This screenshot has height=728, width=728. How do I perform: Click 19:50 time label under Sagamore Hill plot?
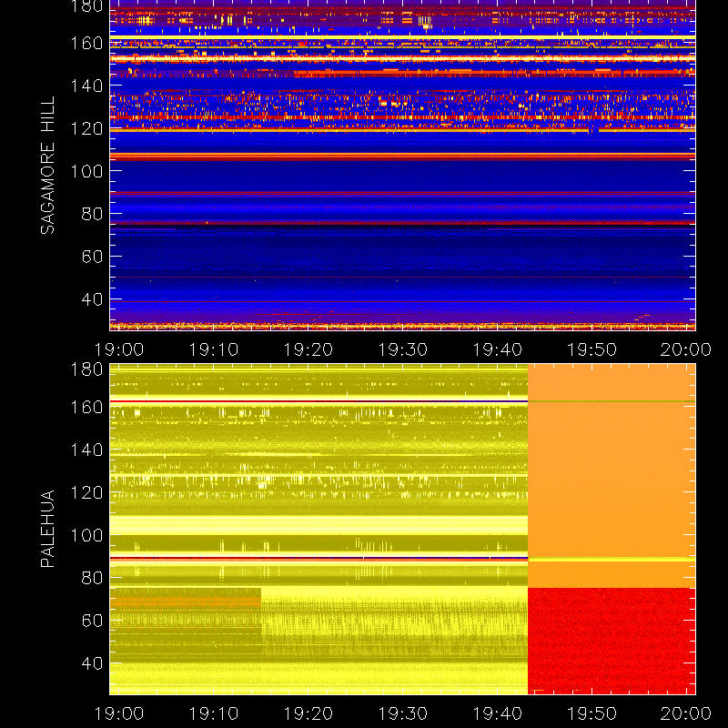[x=592, y=349]
